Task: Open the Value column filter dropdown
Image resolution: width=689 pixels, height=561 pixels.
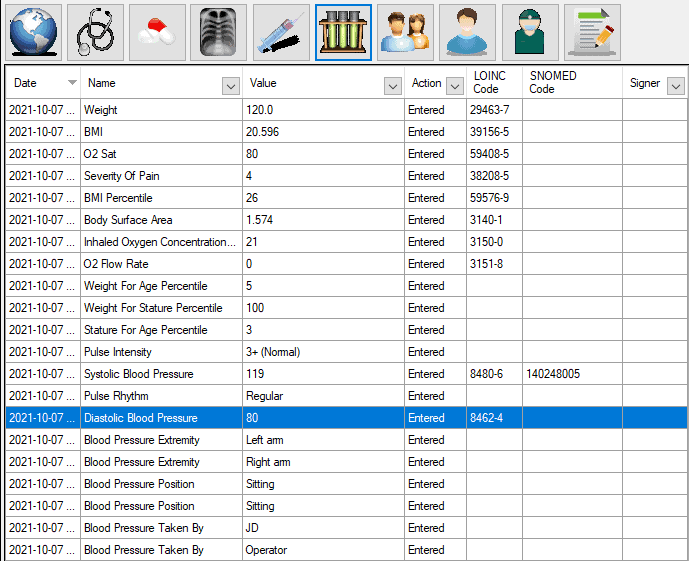Action: coord(393,86)
